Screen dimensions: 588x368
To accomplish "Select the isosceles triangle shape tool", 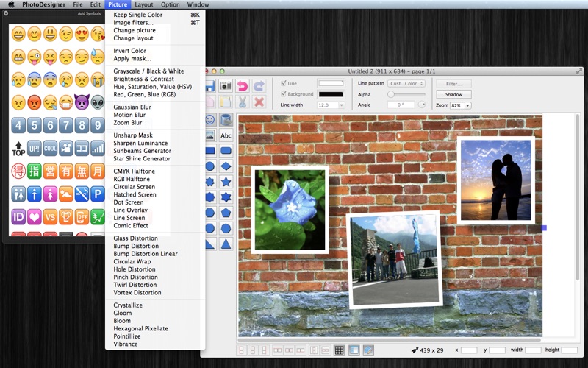I will click(226, 244).
